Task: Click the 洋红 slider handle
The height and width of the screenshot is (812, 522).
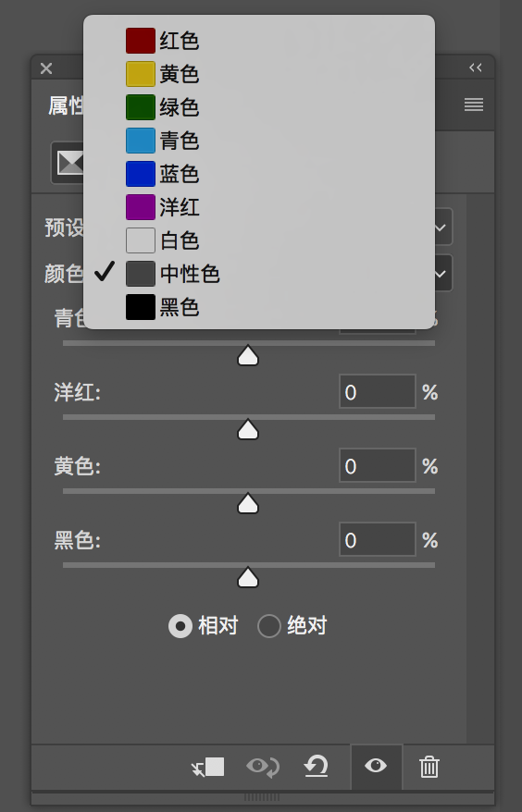Action: (248, 429)
